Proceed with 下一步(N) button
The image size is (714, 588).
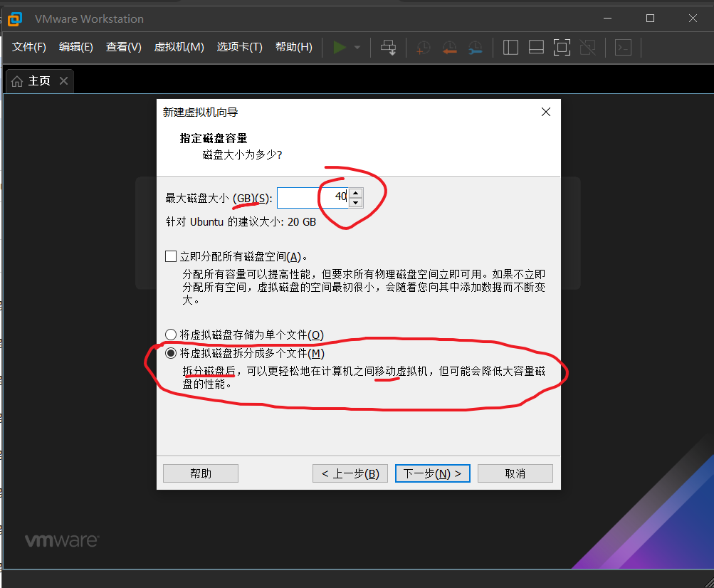click(x=433, y=473)
